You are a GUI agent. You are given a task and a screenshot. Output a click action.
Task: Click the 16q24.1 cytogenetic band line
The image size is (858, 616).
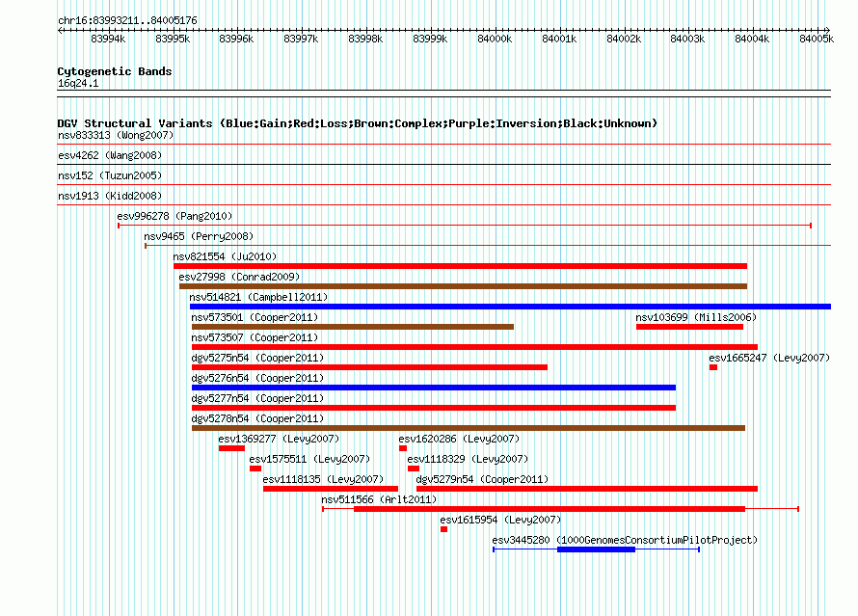[443, 94]
